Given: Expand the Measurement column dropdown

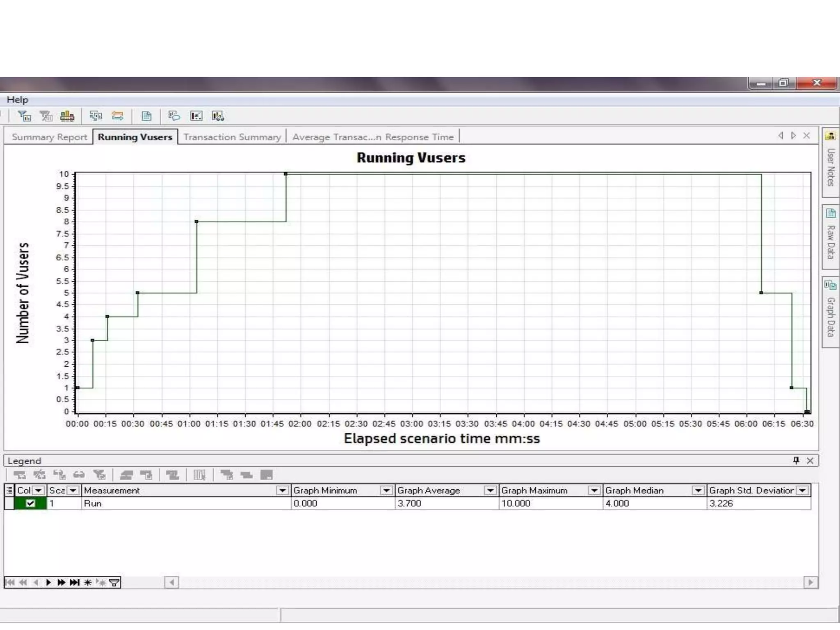Looking at the screenshot, I should click(282, 491).
